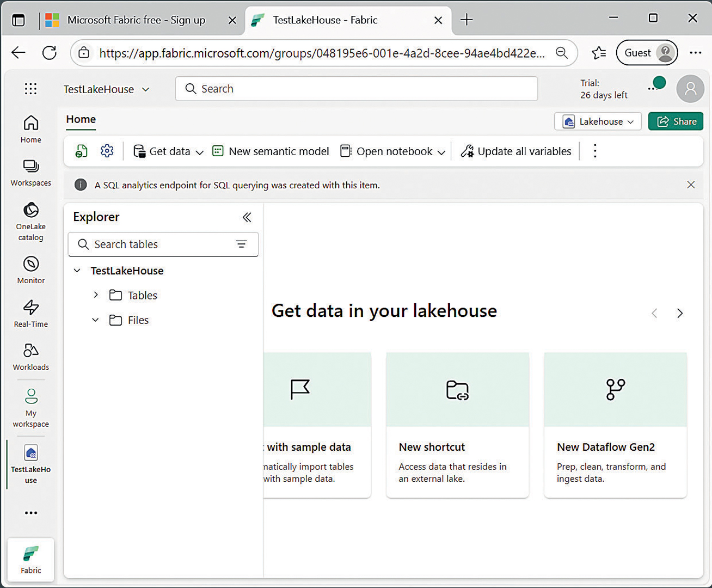The width and height of the screenshot is (712, 588).
Task: Click the browser zoom magnifier icon
Action: click(562, 53)
